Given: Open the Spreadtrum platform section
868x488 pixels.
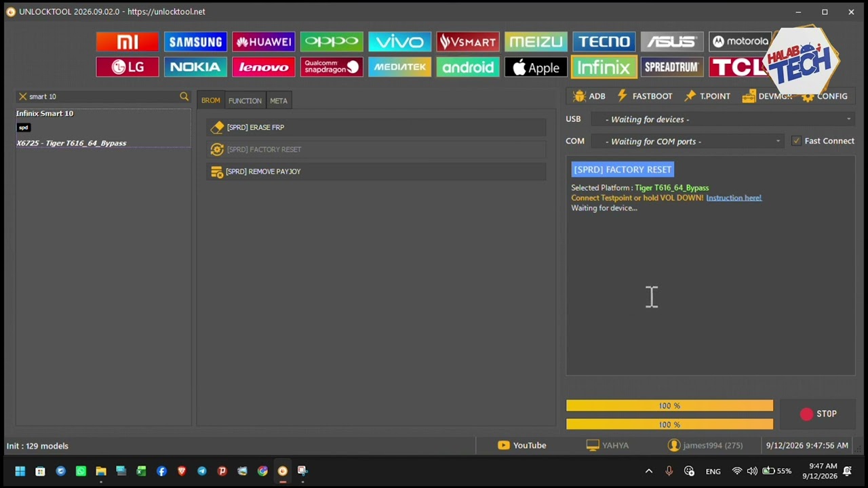Looking at the screenshot, I should [672, 67].
